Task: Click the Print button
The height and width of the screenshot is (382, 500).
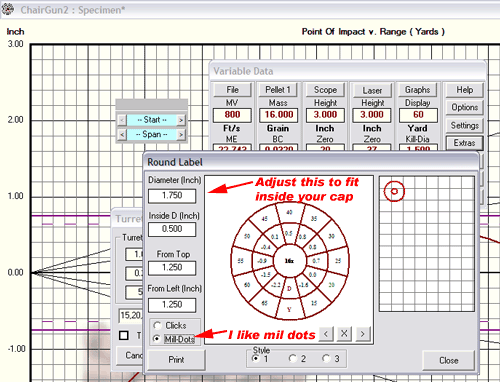Action: (x=176, y=360)
